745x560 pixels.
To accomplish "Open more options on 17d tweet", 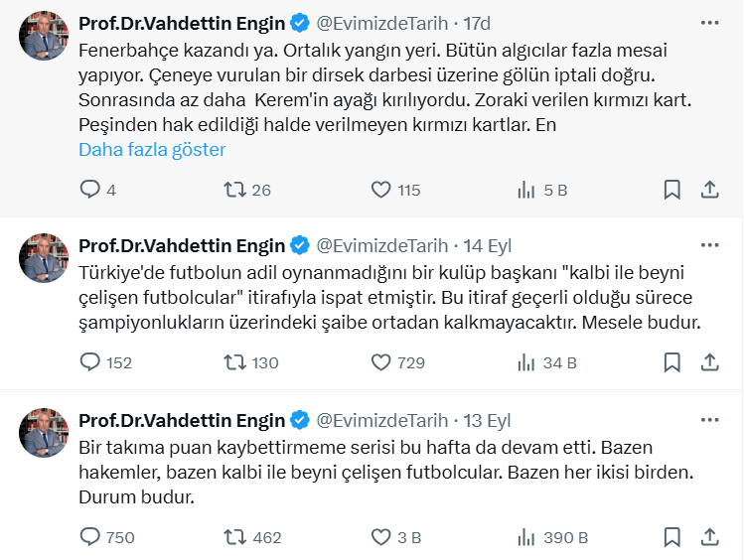I will point(710,23).
